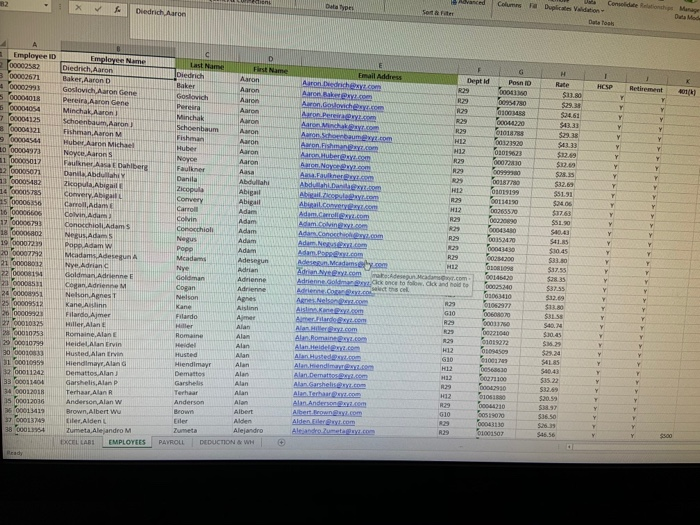The width and height of the screenshot is (700, 525).
Task: Open the Name Box dropdown arrow
Action: pos(46,5)
